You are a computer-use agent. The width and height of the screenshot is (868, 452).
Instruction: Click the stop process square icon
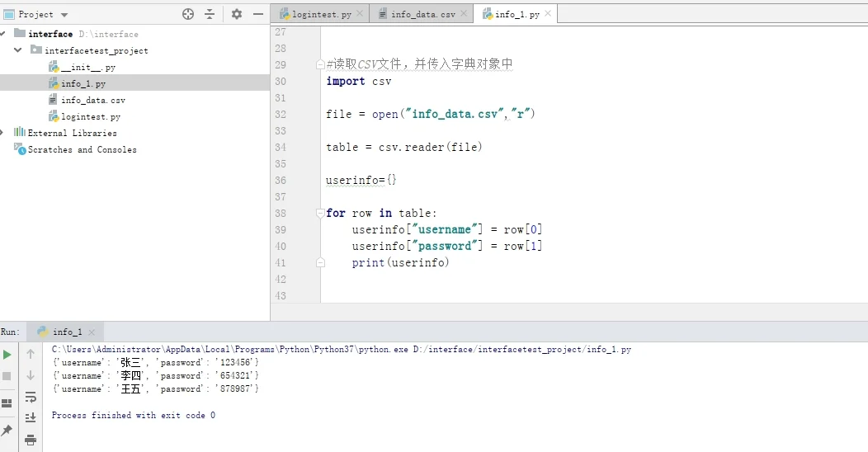[x=7, y=376]
